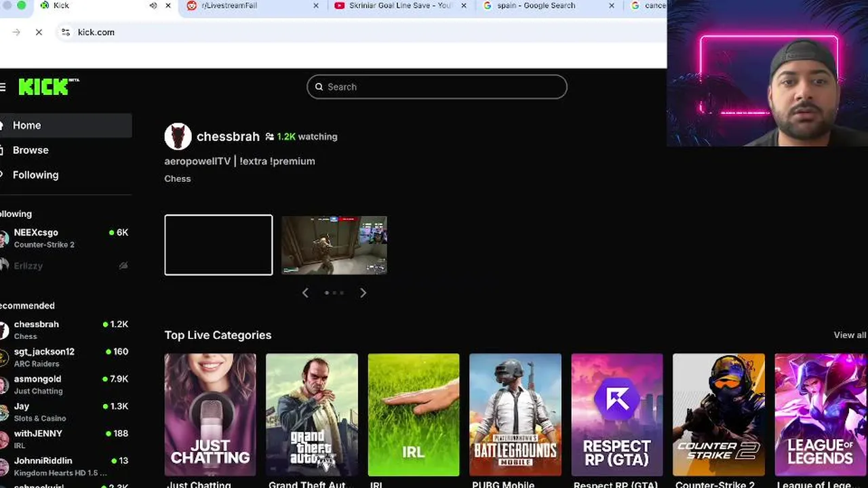The height and width of the screenshot is (488, 868).
Task: View site information icon beside kick.com
Action: (x=65, y=32)
